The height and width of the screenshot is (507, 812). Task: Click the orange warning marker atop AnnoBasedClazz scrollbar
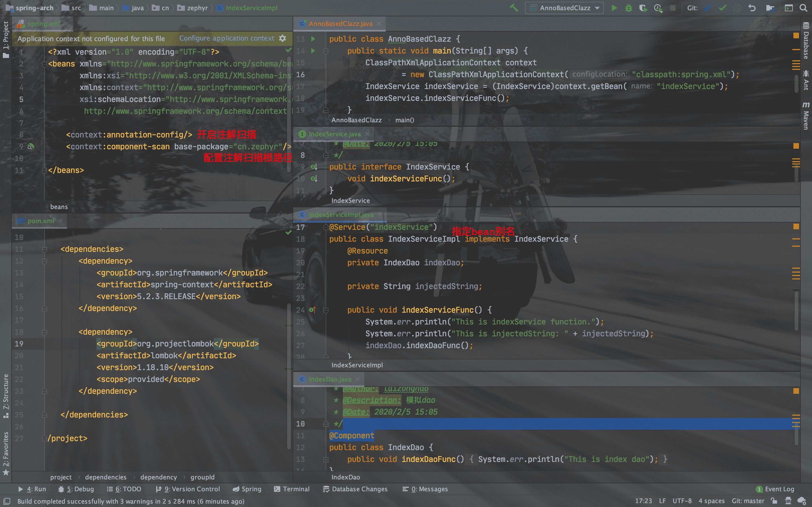click(796, 35)
